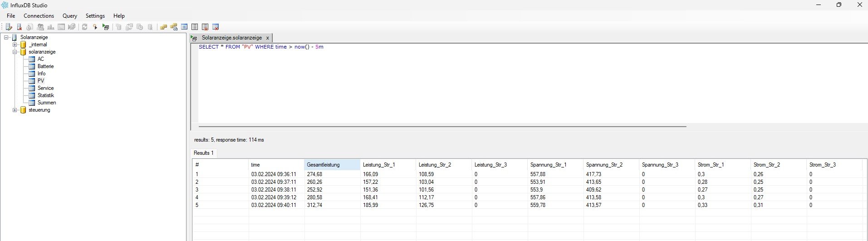Click the green play with windows icon
Screen dimensions: 868x241
pyautogui.click(x=106, y=27)
